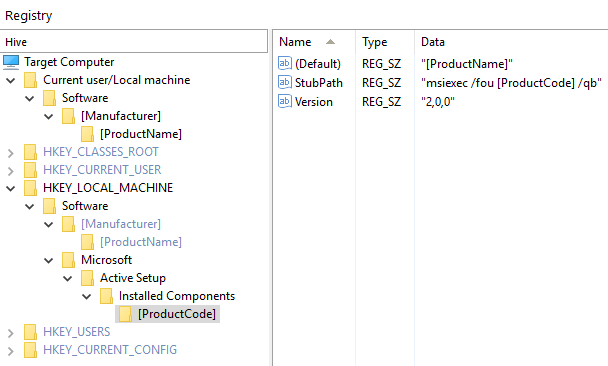Click the "msiexec /fou [ProductCode] /qb" data
This screenshot has height=366, width=608.
click(511, 83)
